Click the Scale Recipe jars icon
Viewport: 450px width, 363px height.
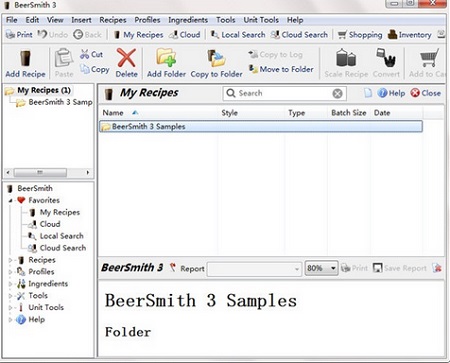pyautogui.click(x=346, y=58)
